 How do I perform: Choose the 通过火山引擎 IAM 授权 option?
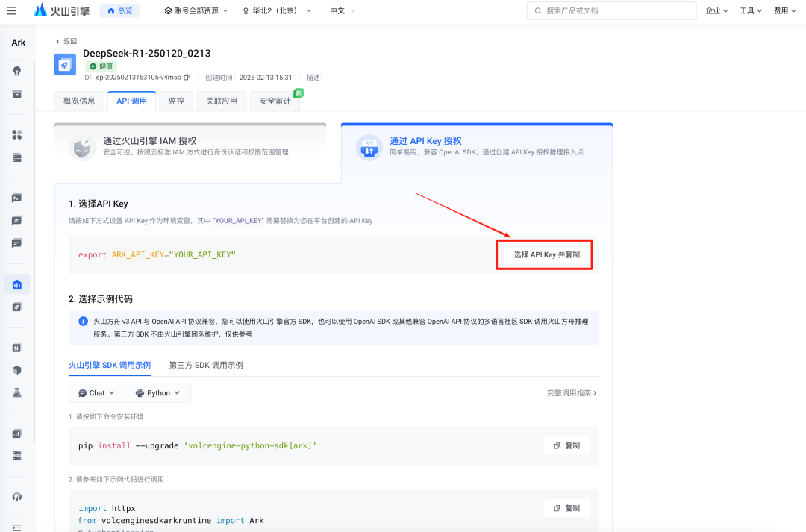click(x=190, y=153)
